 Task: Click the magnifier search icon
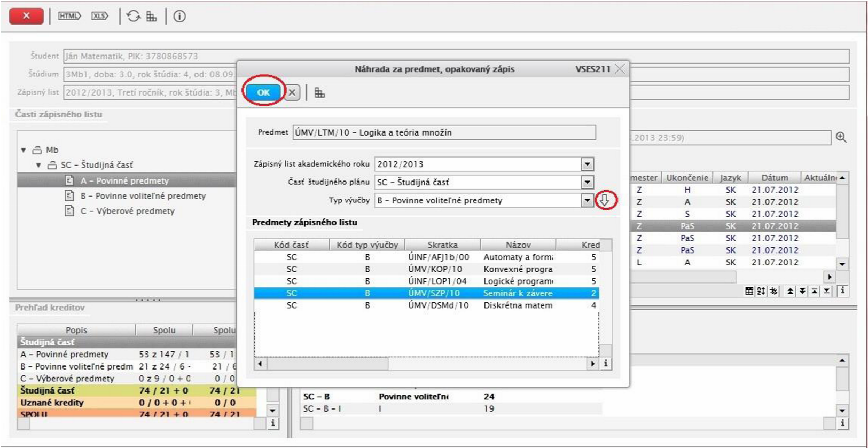coord(841,137)
